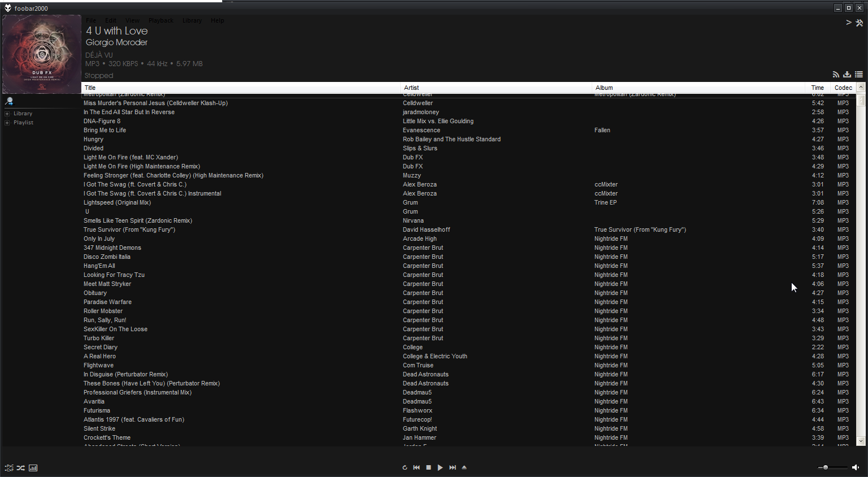Open the Edit menu
The height and width of the screenshot is (477, 868).
point(111,20)
